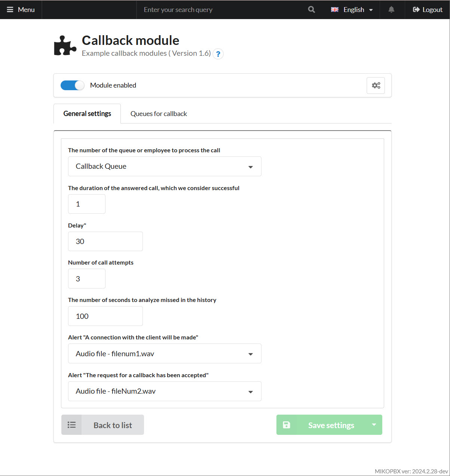Image resolution: width=450 pixels, height=476 pixels.
Task: Open the filenum1.wav audio file dropdown
Action: coord(165,354)
